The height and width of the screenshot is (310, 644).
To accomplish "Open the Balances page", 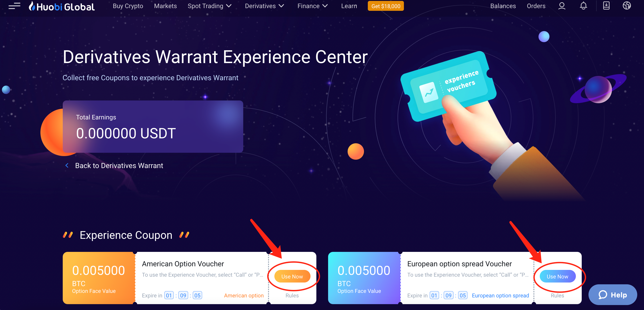I will [x=503, y=6].
